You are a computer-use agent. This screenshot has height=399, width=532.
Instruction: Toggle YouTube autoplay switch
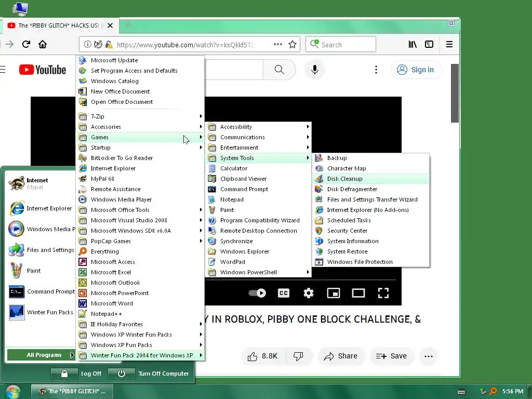point(257,293)
